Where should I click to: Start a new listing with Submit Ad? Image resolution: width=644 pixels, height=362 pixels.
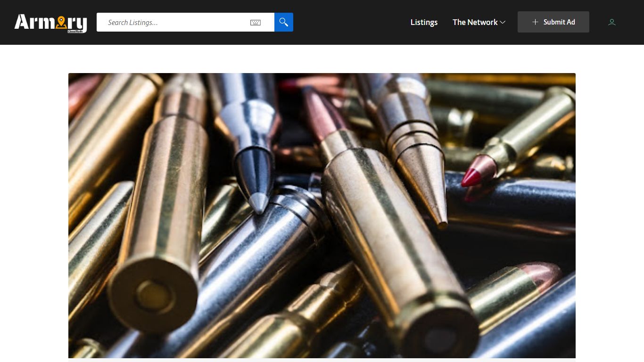point(553,22)
